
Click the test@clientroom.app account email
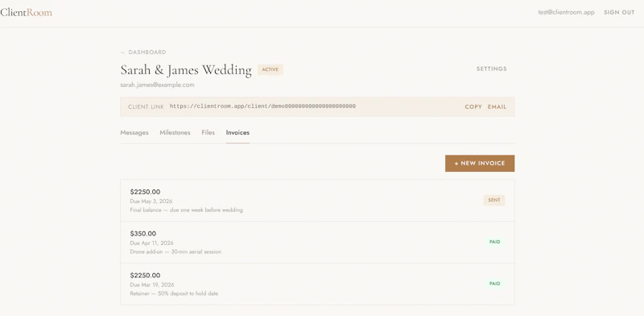coord(566,12)
